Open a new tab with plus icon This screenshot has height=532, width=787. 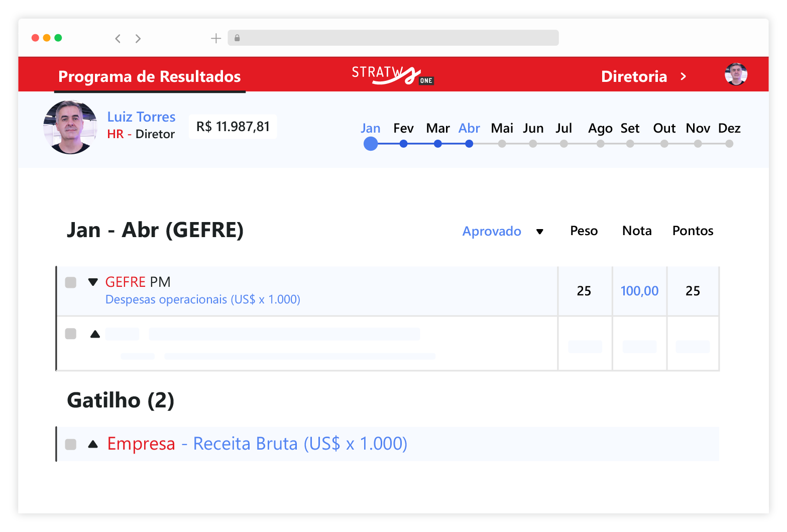point(216,38)
